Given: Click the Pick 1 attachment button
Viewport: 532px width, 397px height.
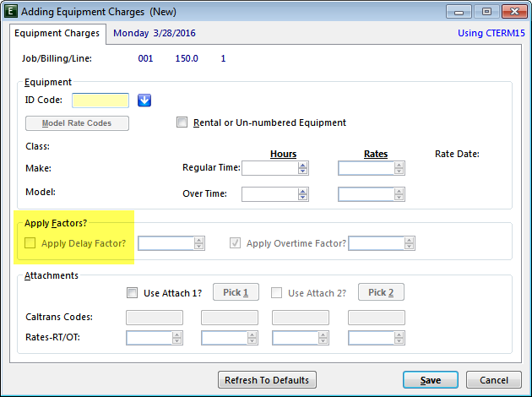Looking at the screenshot, I should pos(236,292).
